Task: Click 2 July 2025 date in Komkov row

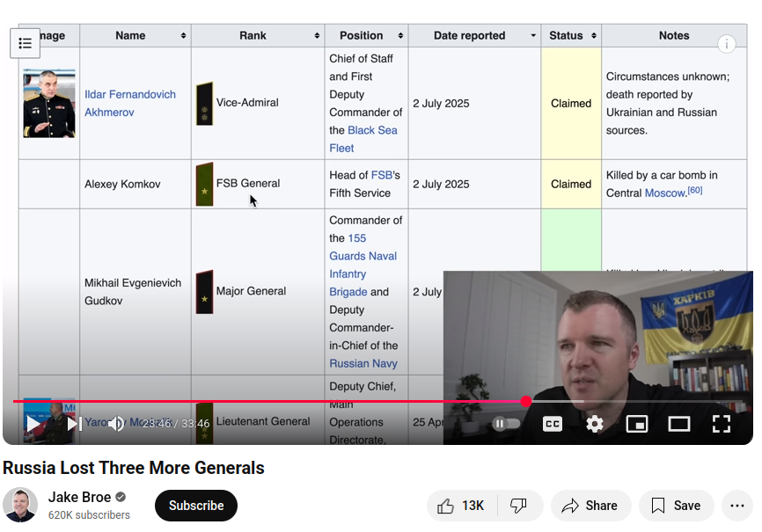Action: click(x=441, y=184)
